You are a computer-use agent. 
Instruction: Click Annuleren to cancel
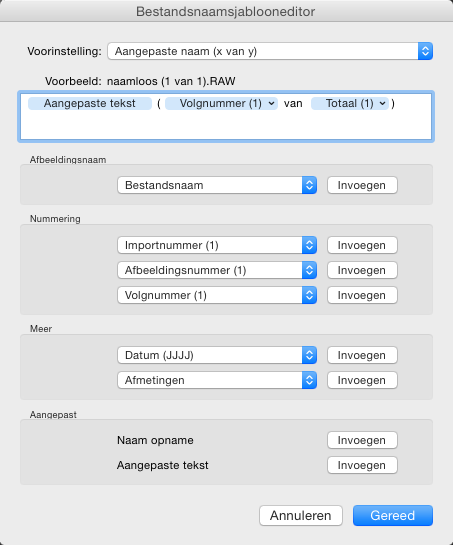coord(301,515)
